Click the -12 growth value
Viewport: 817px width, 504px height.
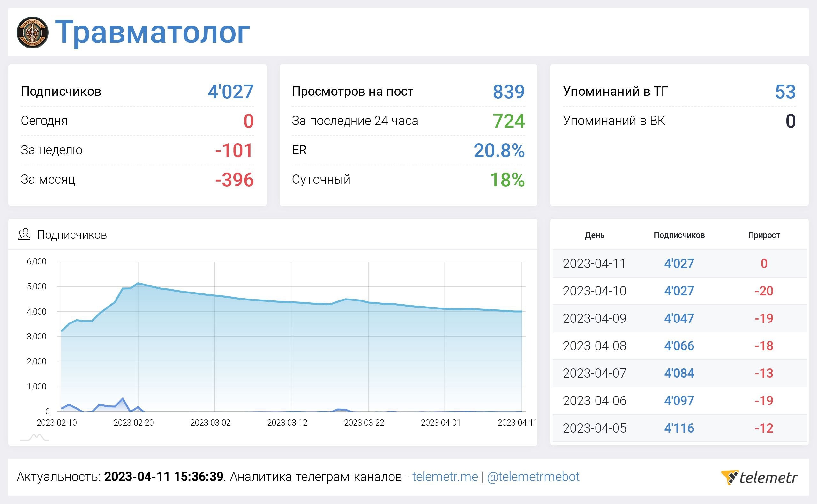(764, 428)
